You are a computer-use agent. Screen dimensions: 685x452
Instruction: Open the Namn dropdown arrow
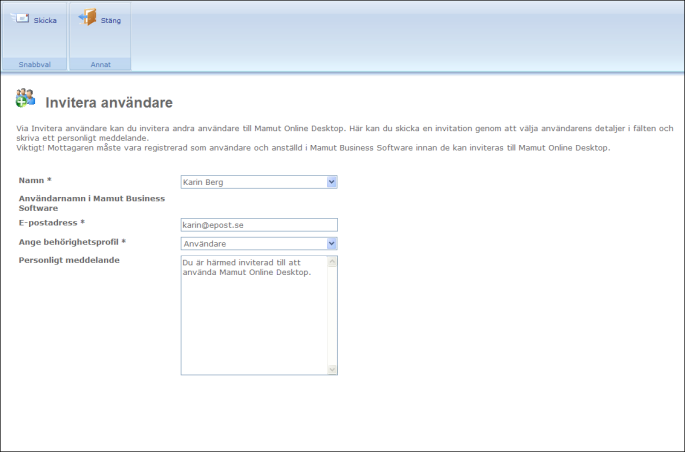332,182
